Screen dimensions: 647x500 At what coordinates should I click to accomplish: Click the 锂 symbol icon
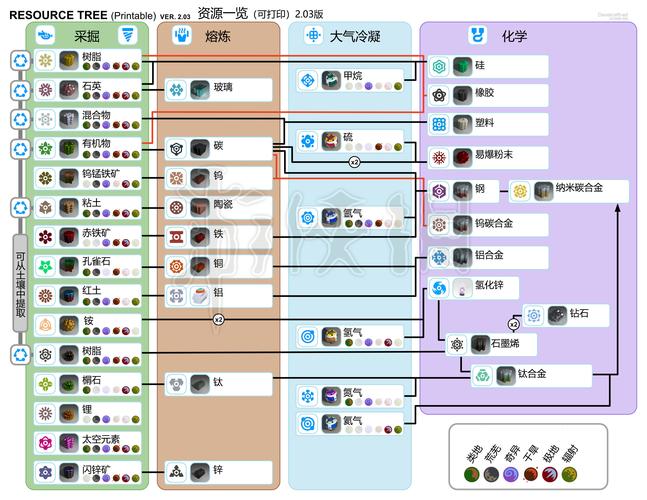(45, 413)
